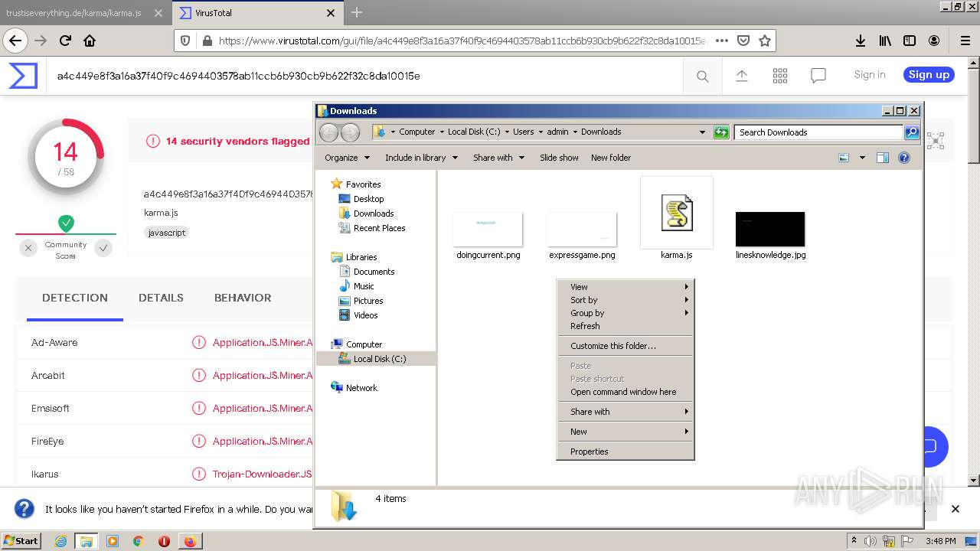Select Recent Places in navigation pane

[379, 228]
